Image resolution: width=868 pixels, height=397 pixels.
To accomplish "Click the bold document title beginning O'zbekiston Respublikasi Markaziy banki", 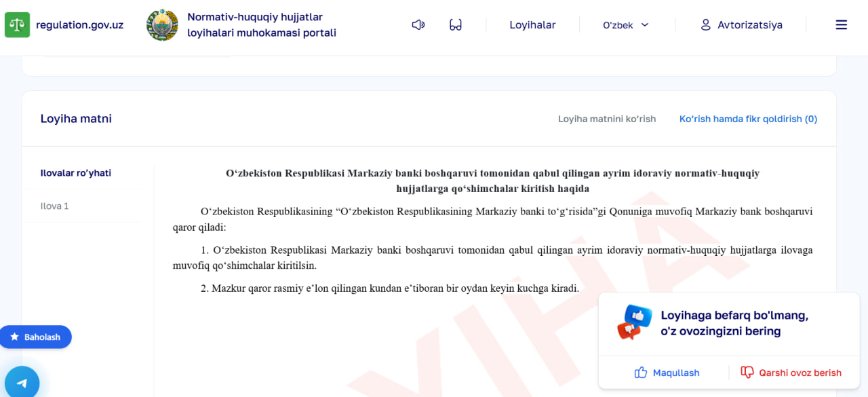I will coord(493,181).
